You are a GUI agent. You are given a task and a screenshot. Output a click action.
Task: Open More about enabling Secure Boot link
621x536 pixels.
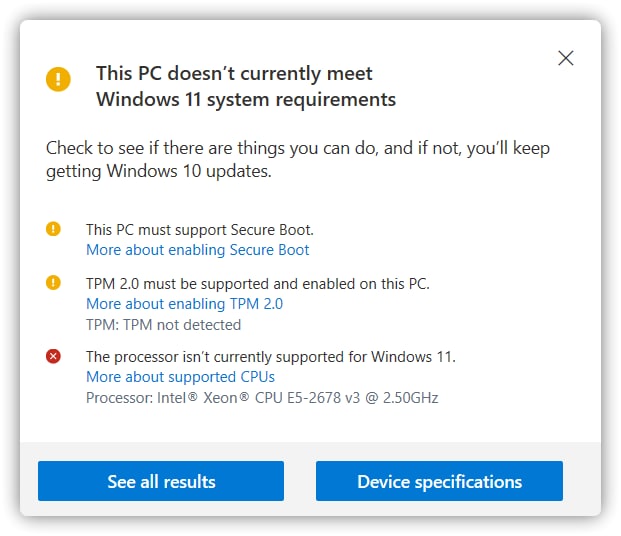[x=198, y=250]
